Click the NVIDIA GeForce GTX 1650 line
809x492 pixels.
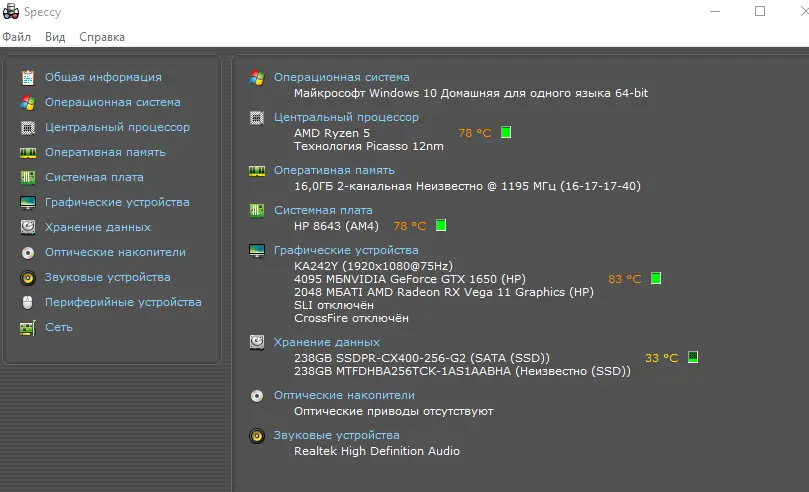410,279
